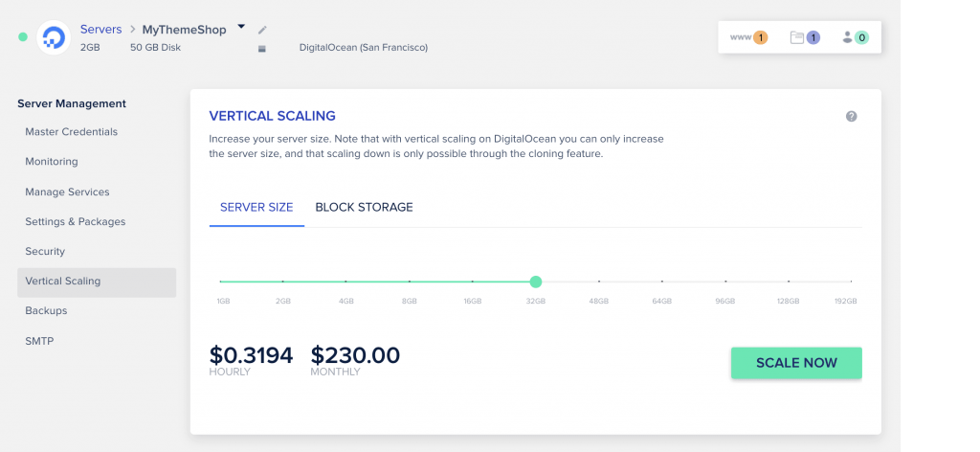The width and height of the screenshot is (980, 452).
Task: Select the Server Size tab
Action: [x=256, y=208]
